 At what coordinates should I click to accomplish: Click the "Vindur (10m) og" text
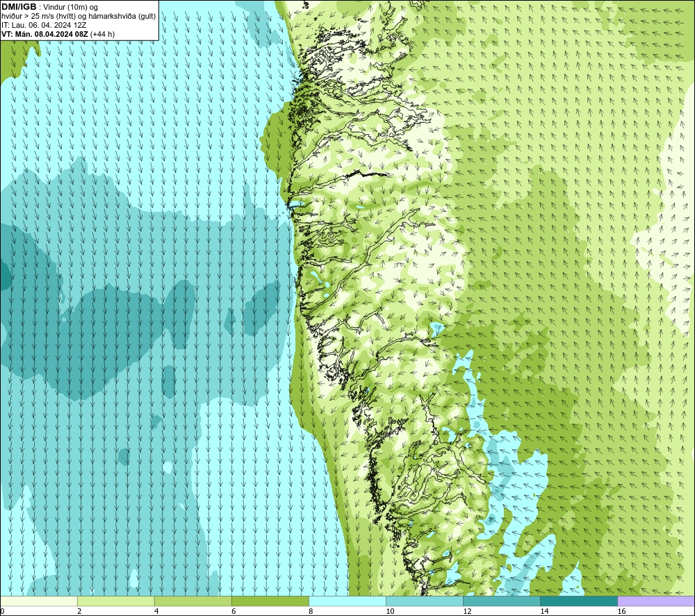[70, 7]
